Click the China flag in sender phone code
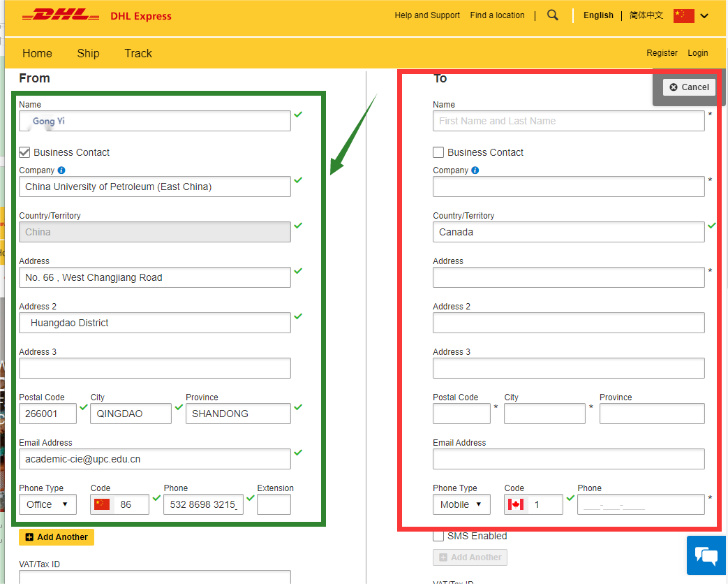Screen dimensions: 728x584 (103, 504)
